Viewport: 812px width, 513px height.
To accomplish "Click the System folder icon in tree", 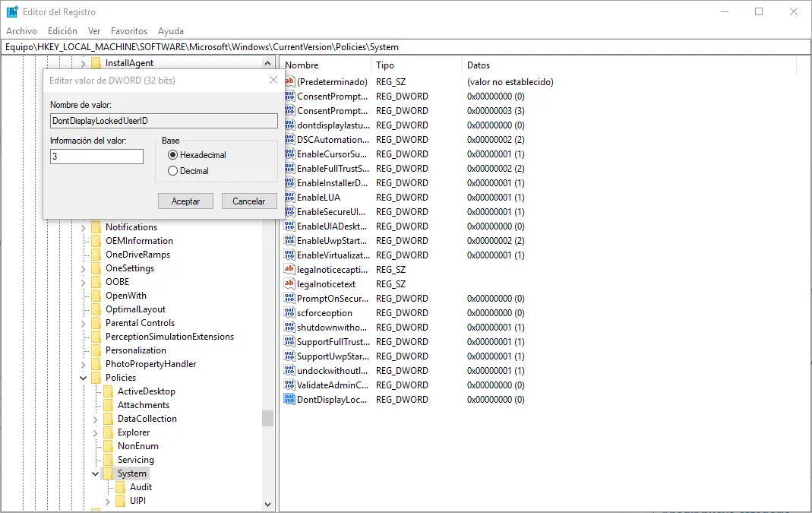I will click(x=108, y=473).
